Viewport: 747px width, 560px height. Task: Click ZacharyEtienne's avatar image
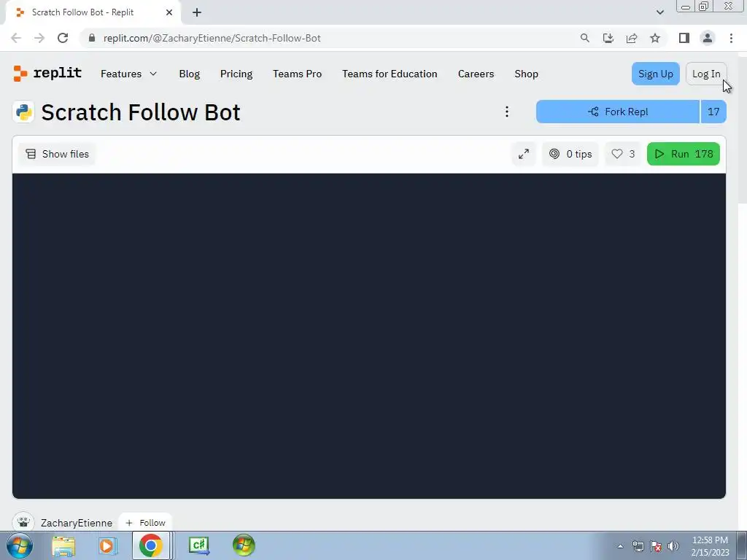pyautogui.click(x=23, y=521)
